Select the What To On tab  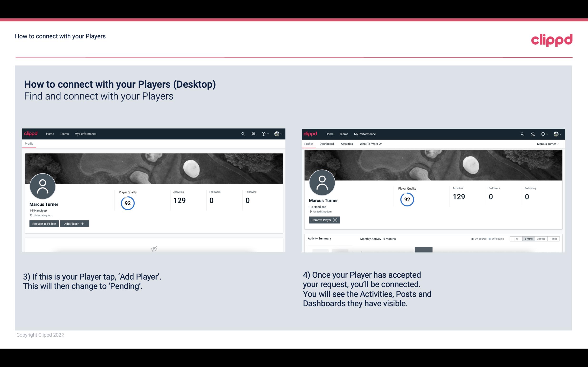pyautogui.click(x=371, y=144)
